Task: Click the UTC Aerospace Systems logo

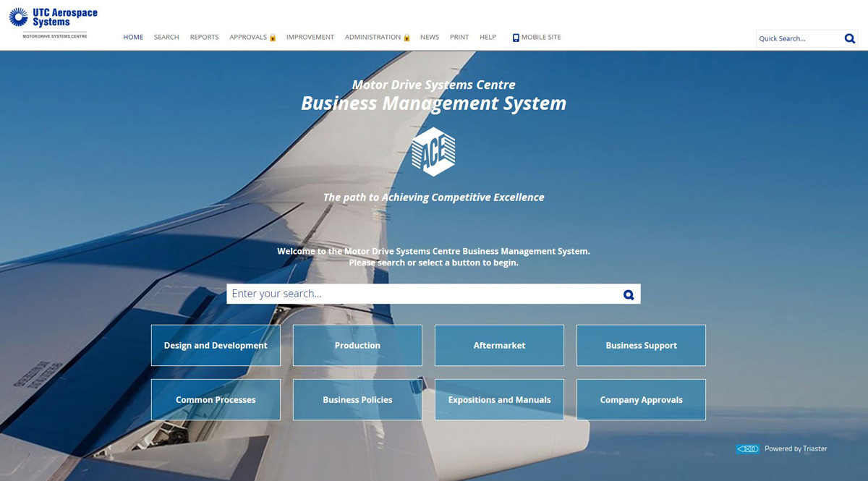Action: click(x=53, y=22)
